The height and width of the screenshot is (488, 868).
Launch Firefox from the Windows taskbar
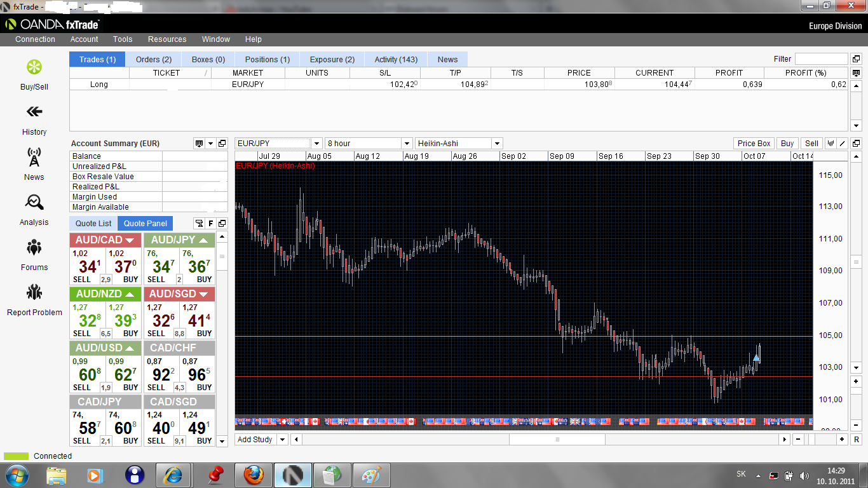[x=254, y=475]
